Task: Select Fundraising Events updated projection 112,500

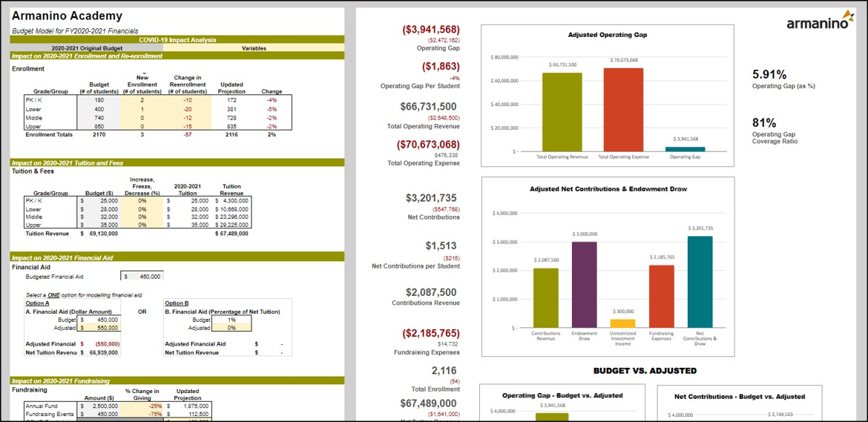Action: click(187, 414)
